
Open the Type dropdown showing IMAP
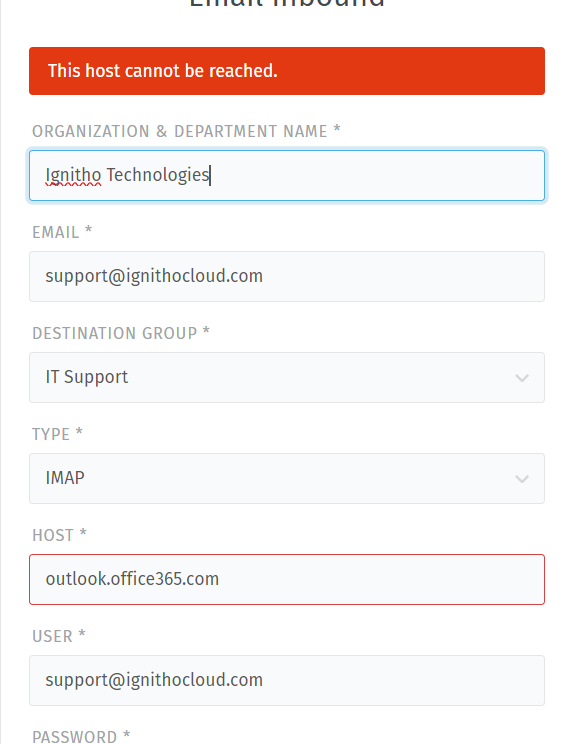click(x=287, y=478)
